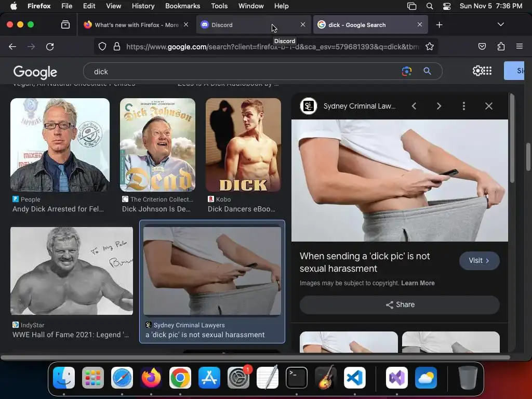Open the Dick Johnson Is Dead poster thumbnail
Viewport: 532px width, 399px height.
tap(158, 145)
